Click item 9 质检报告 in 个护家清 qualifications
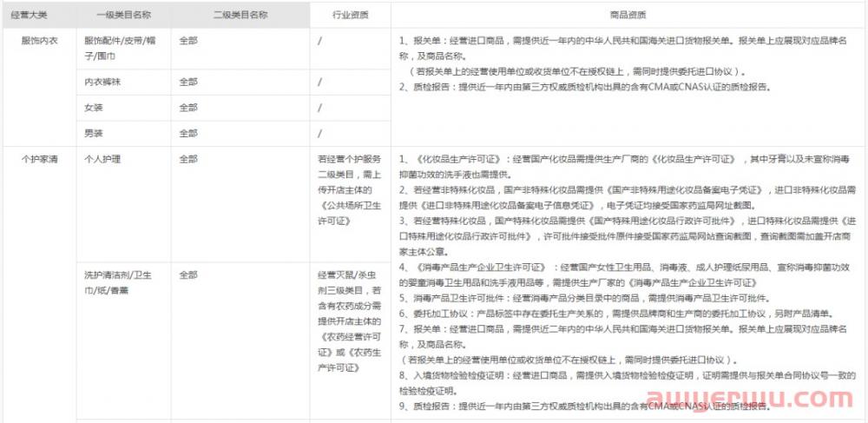This screenshot has width=868, height=423. (x=584, y=406)
